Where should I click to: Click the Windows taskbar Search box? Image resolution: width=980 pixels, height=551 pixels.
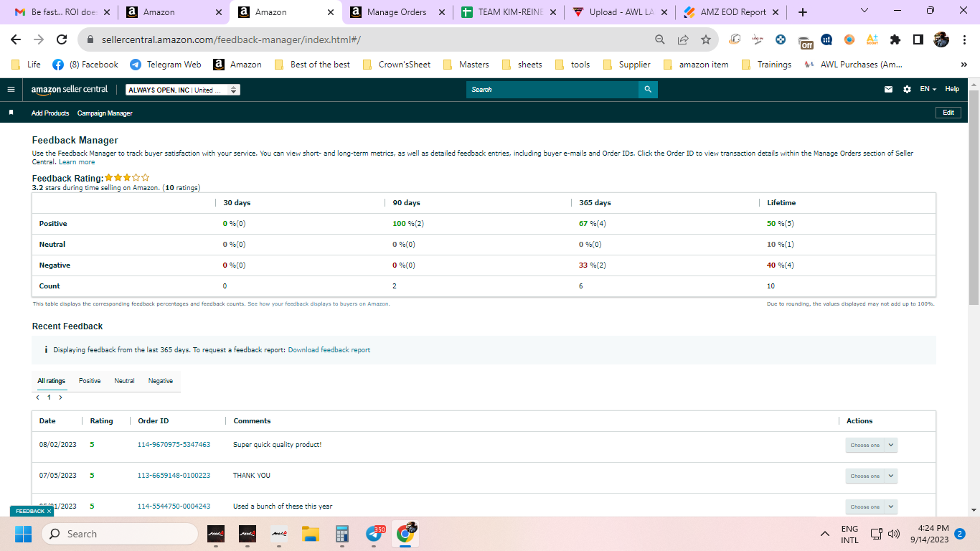(x=120, y=534)
